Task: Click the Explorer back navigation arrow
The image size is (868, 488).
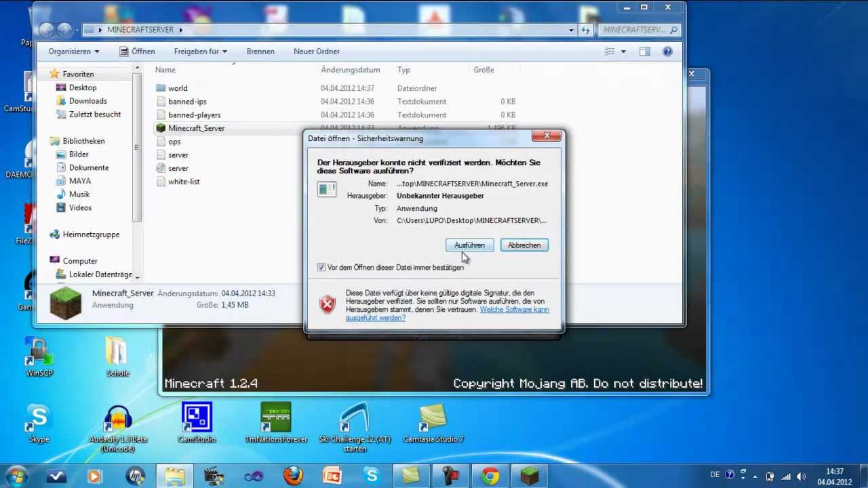Action: [46, 30]
